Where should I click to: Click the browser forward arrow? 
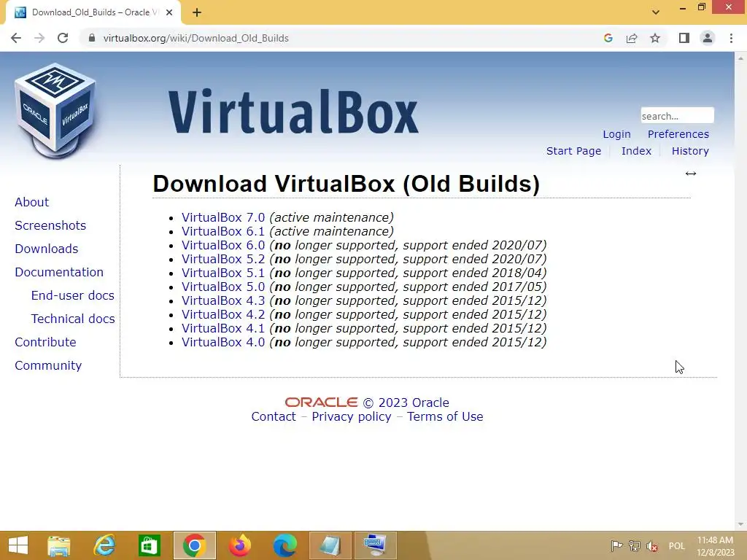[39, 38]
